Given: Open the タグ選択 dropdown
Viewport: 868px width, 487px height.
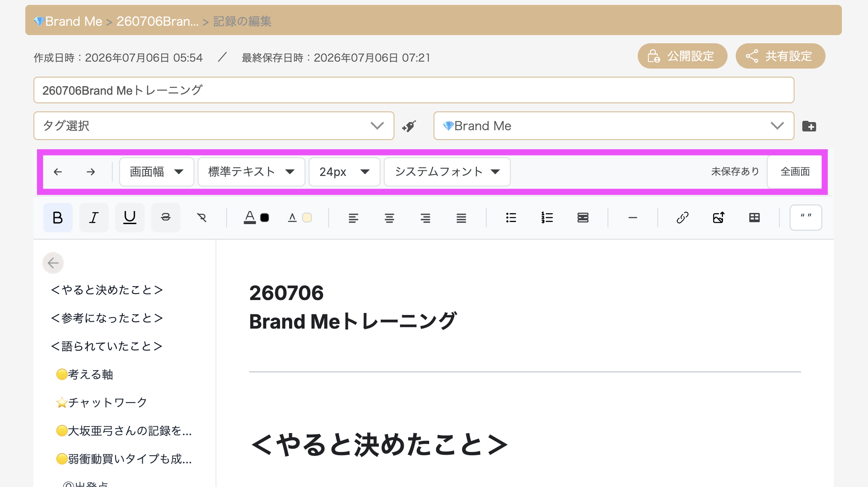Looking at the screenshot, I should [214, 126].
